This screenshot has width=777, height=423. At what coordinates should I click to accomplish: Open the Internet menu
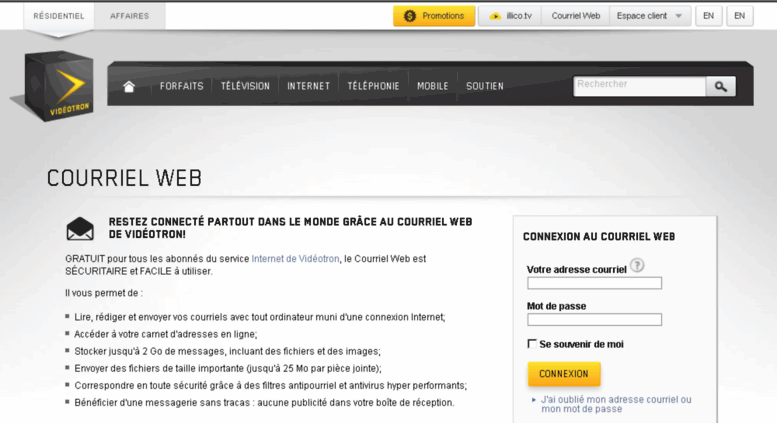pyautogui.click(x=308, y=86)
